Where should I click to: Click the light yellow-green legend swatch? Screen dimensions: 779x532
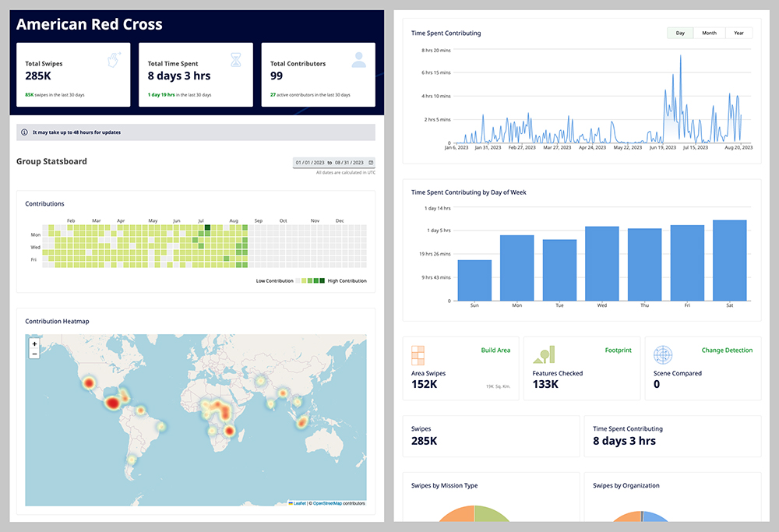[304, 280]
